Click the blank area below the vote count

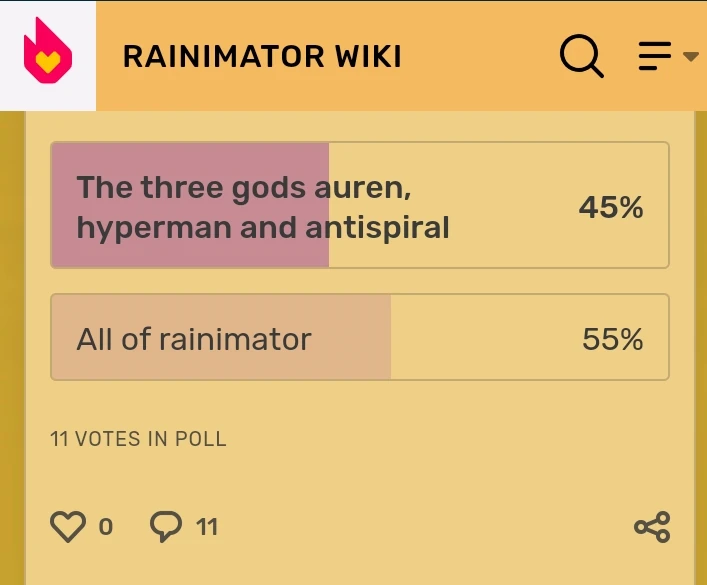tap(400, 475)
